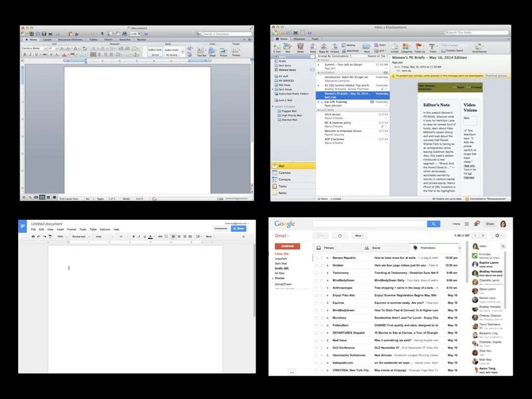Switch to the Social tab in Gmail
This screenshot has width=532, height=399.
[376, 248]
